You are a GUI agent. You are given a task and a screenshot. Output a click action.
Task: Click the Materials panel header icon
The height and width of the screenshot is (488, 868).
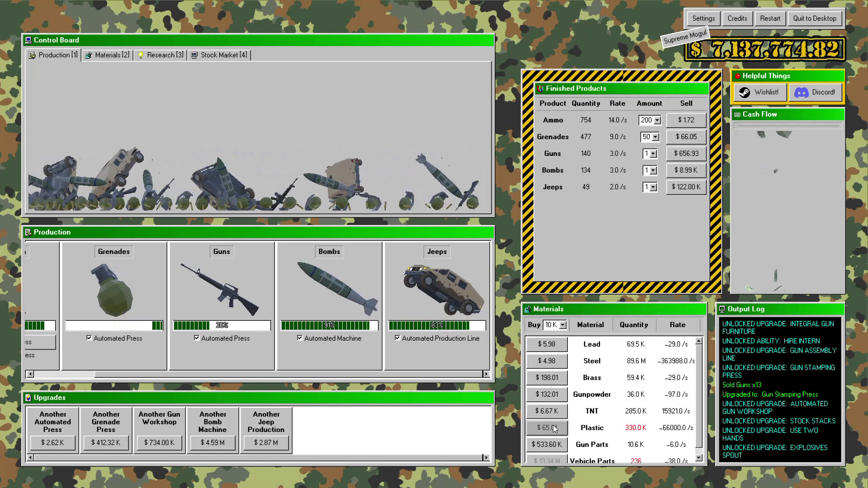click(528, 309)
